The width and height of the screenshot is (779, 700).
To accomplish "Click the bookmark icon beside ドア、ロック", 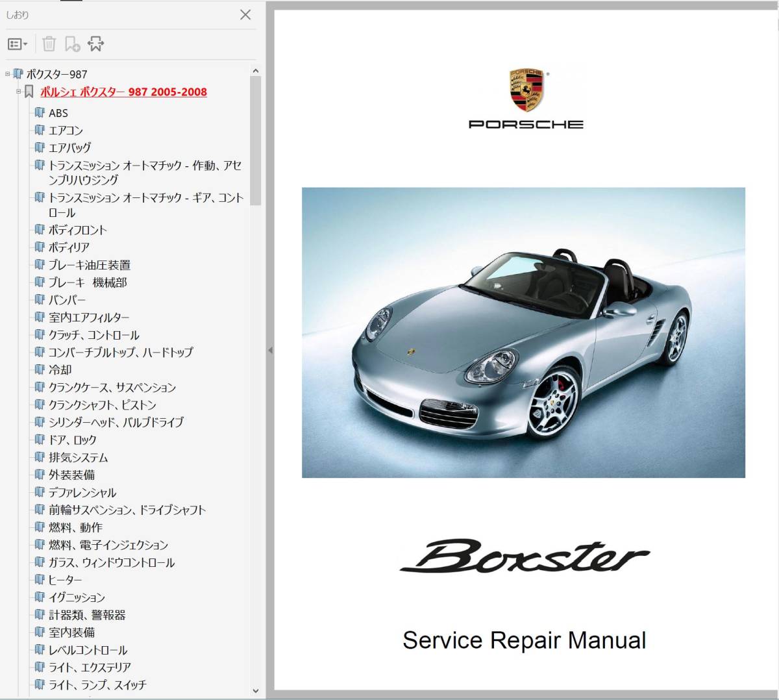I will [40, 440].
